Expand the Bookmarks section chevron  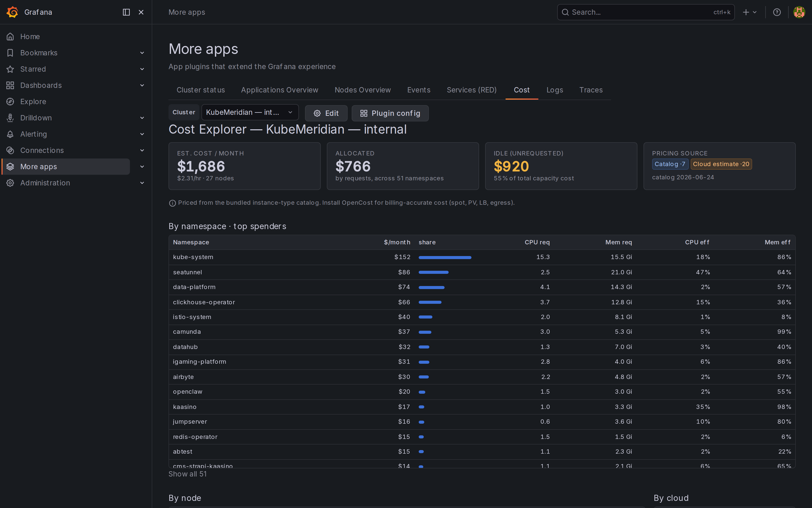pyautogui.click(x=142, y=53)
